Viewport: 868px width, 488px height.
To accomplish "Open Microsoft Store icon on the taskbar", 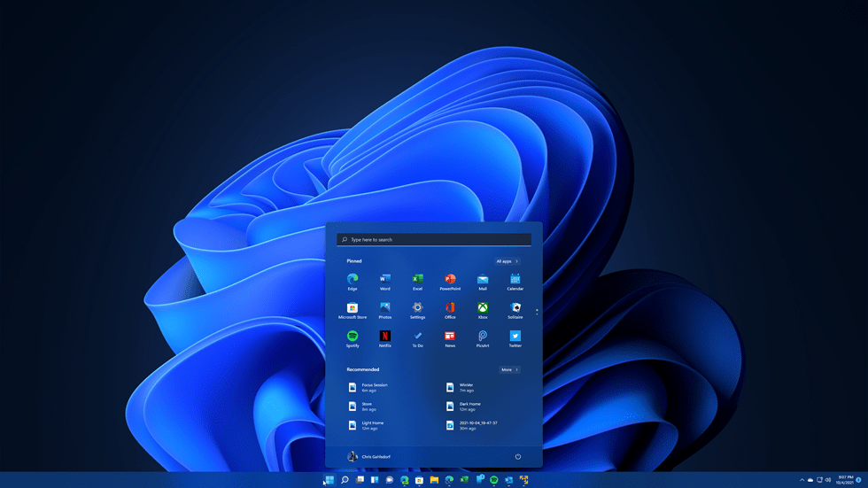I will point(419,480).
